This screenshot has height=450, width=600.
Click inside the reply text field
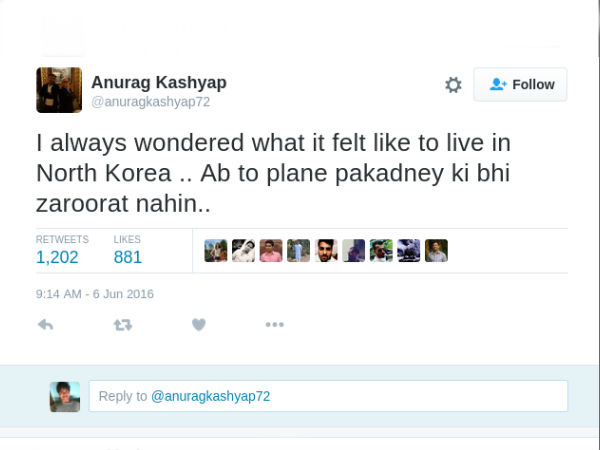tap(328, 396)
